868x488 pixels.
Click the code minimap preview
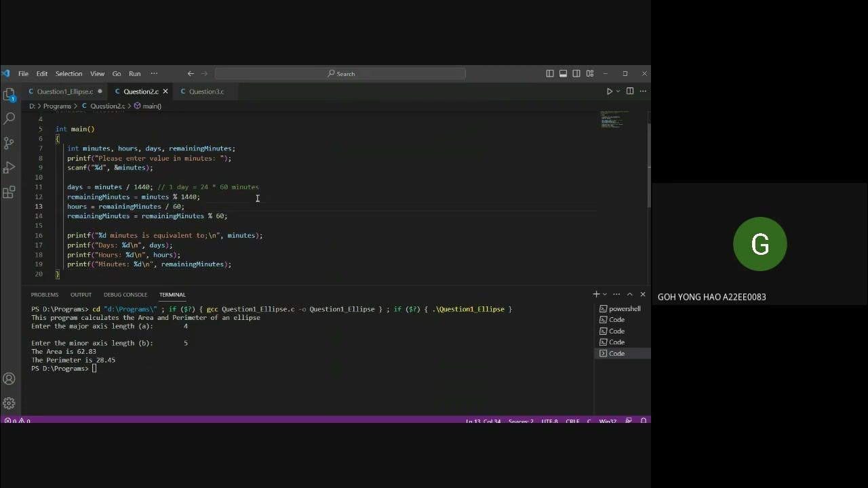coord(614,120)
